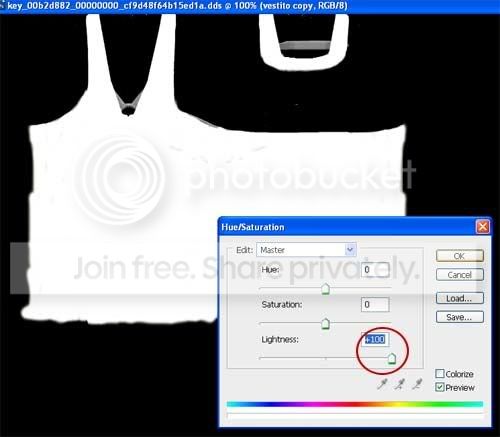Click the Lightness slider handle
Image resolution: width=500 pixels, height=437 pixels.
[x=392, y=359]
